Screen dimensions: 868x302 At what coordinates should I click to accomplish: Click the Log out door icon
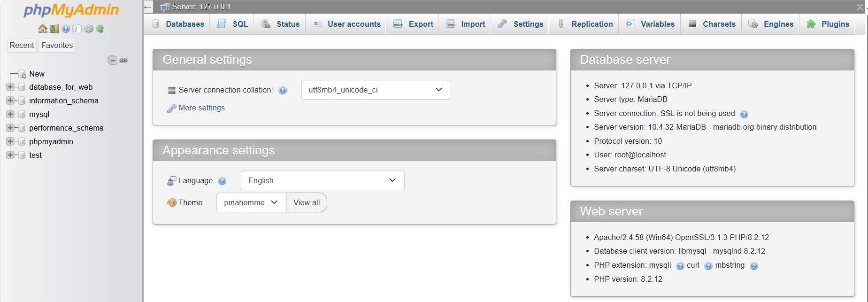[x=54, y=29]
